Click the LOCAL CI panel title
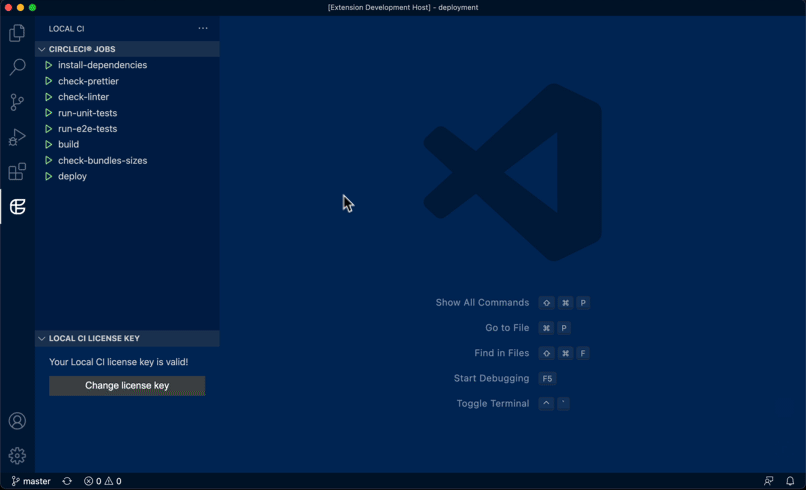The height and width of the screenshot is (490, 806). (66, 29)
